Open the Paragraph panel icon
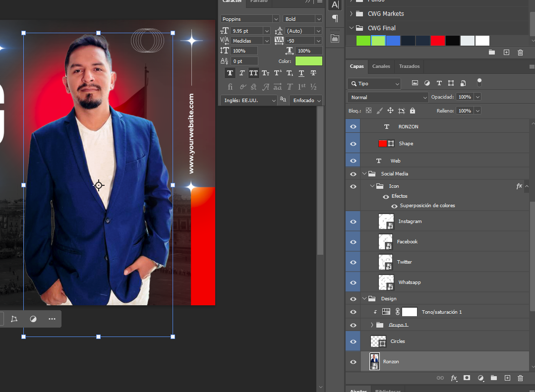Screen dimensions: 535x392 point(335,19)
